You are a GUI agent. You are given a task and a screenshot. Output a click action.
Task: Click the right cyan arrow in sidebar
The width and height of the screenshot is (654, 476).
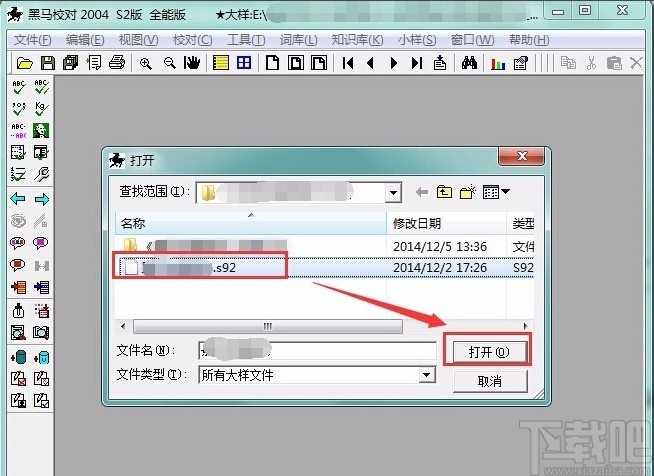pyautogui.click(x=41, y=199)
